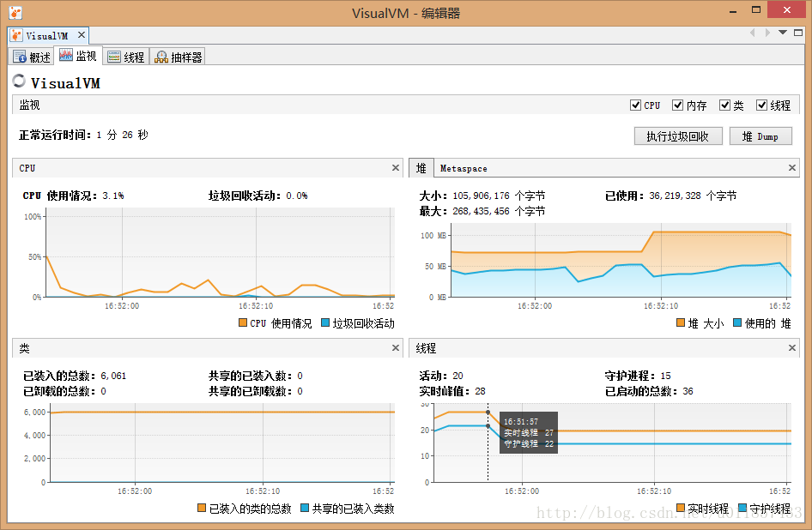Toggle the 线程 threads checkbox
Image resolution: width=812 pixels, height=530 pixels.
tap(761, 105)
